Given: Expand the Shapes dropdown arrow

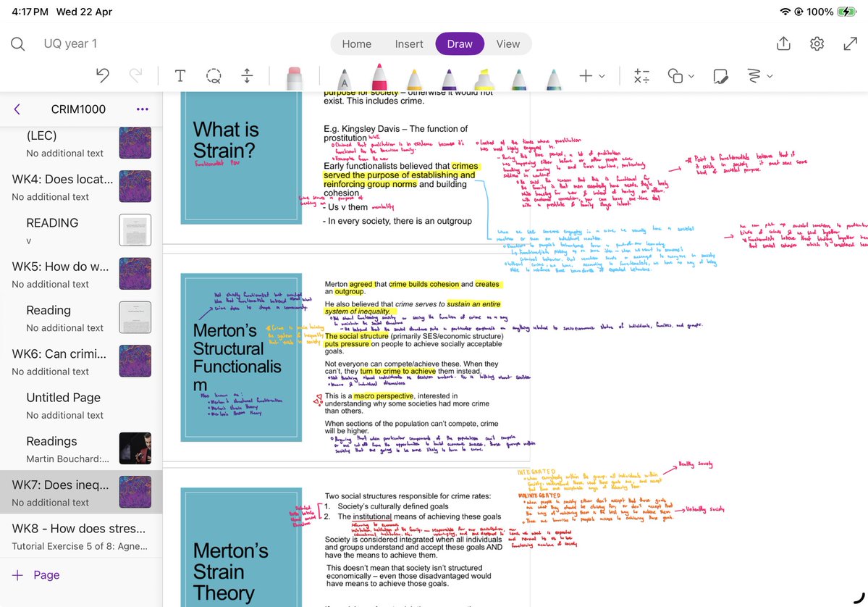Looking at the screenshot, I should click(x=691, y=77).
